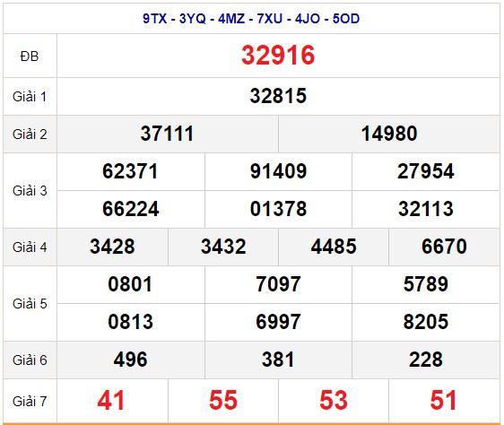This screenshot has height=425, width=504.
Task: Select the Giải 3 number 01378
Action: 278,209
